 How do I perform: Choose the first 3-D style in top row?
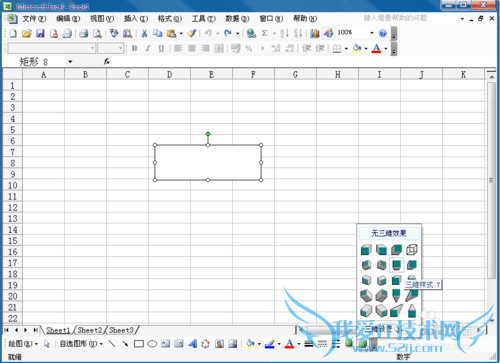(x=366, y=250)
